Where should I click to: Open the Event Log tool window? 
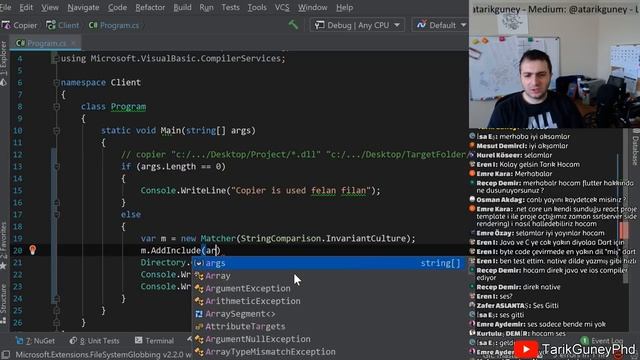click(602, 340)
